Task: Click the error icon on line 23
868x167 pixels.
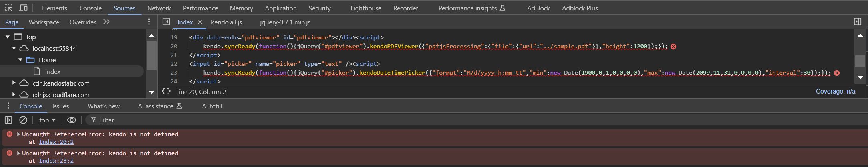Action: click(x=837, y=73)
